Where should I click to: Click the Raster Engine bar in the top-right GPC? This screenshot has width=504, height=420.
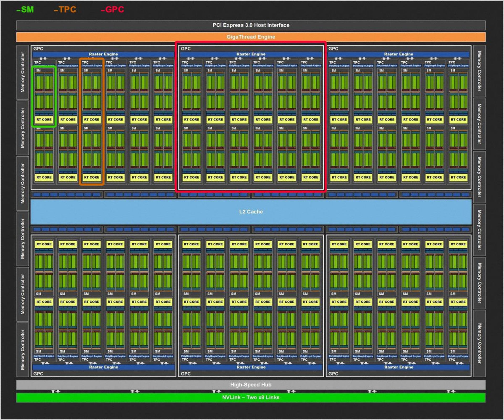[x=398, y=54]
